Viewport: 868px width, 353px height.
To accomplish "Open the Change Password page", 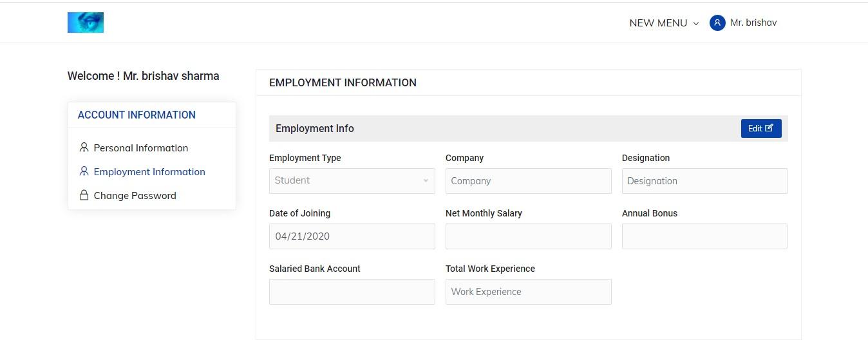I will (x=135, y=195).
